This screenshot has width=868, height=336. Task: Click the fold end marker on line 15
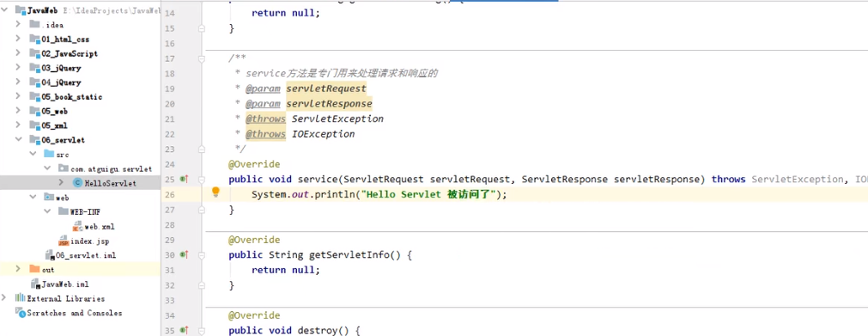pyautogui.click(x=202, y=28)
